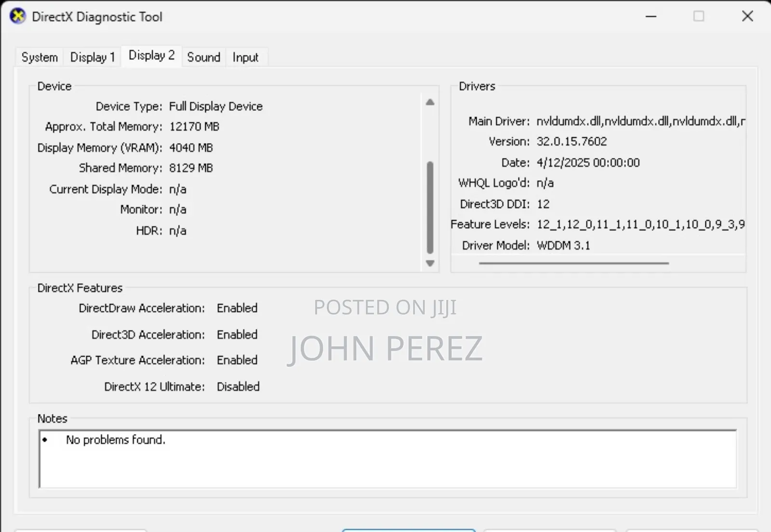Viewport: 771px width, 532px height.
Task: Click the 'Device Type:' label
Action: click(129, 106)
